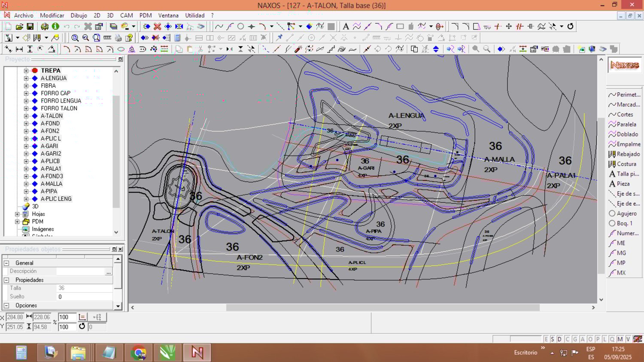
Task: Click the Suelto value field
Action: tap(84, 297)
